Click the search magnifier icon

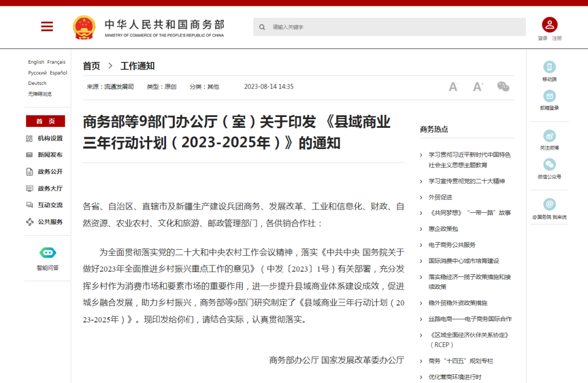click(x=262, y=27)
